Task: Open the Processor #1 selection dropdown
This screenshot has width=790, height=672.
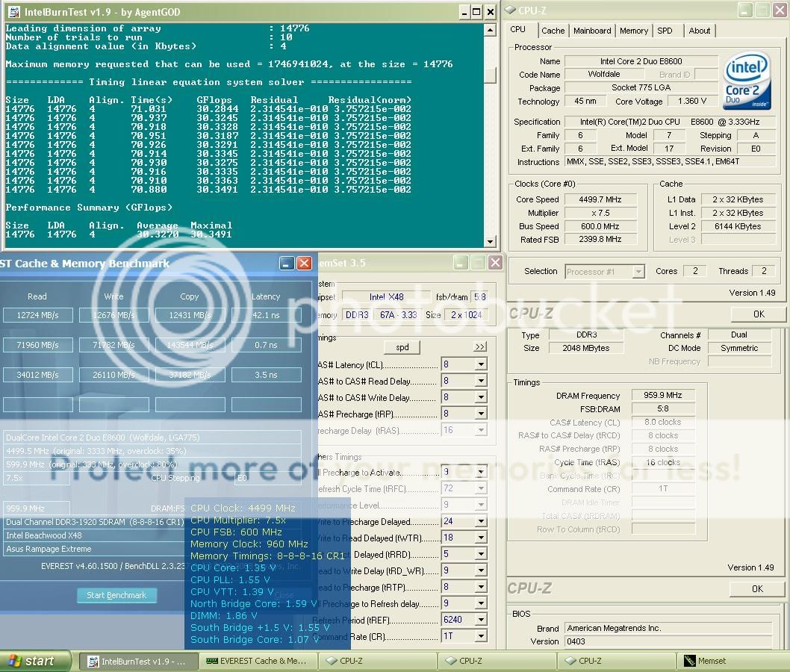Action: [638, 272]
